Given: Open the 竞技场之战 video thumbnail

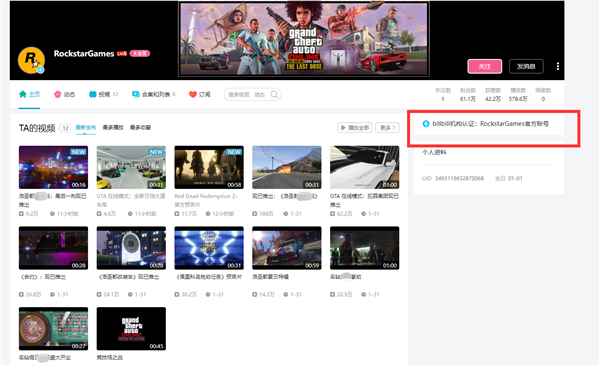Looking at the screenshot, I should click(131, 329).
